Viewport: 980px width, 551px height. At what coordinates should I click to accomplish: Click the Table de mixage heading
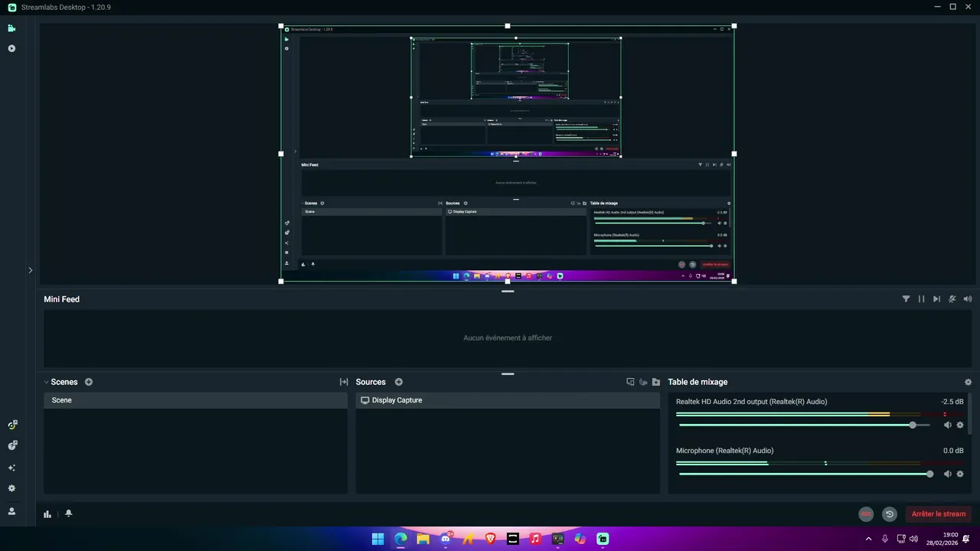[697, 382]
